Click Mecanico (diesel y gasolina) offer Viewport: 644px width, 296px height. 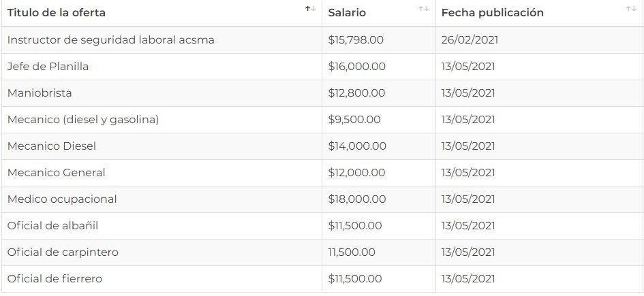[x=83, y=120]
